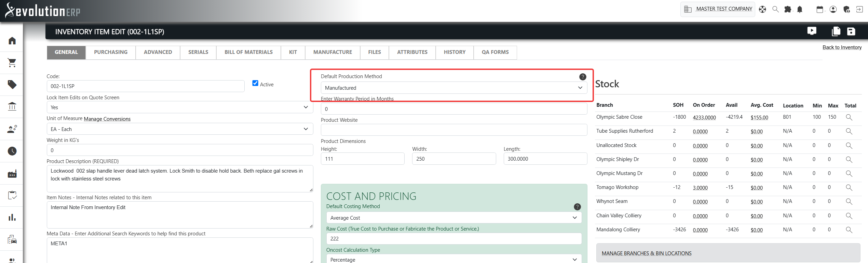Open the Home sidebar icon

pyautogui.click(x=12, y=41)
